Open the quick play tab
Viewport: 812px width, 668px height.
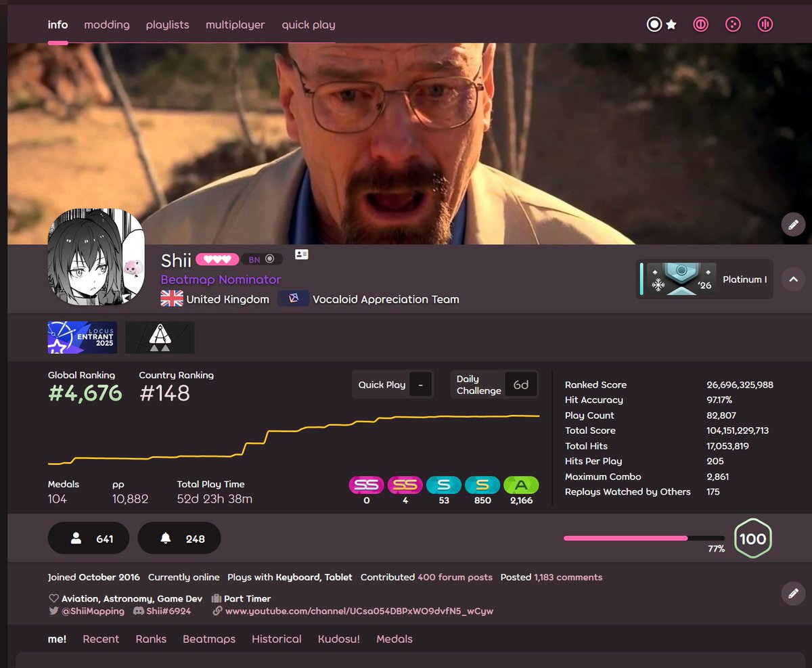pos(309,24)
